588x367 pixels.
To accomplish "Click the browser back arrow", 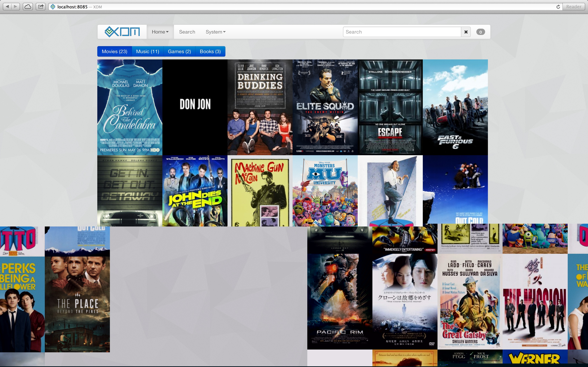I will point(7,7).
